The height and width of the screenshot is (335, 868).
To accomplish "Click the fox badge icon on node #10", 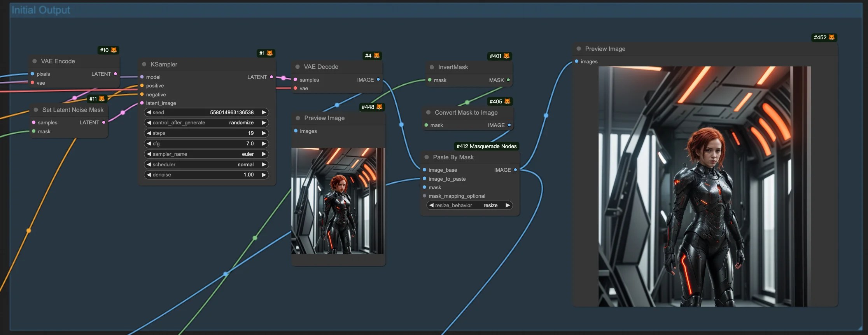I will point(114,50).
